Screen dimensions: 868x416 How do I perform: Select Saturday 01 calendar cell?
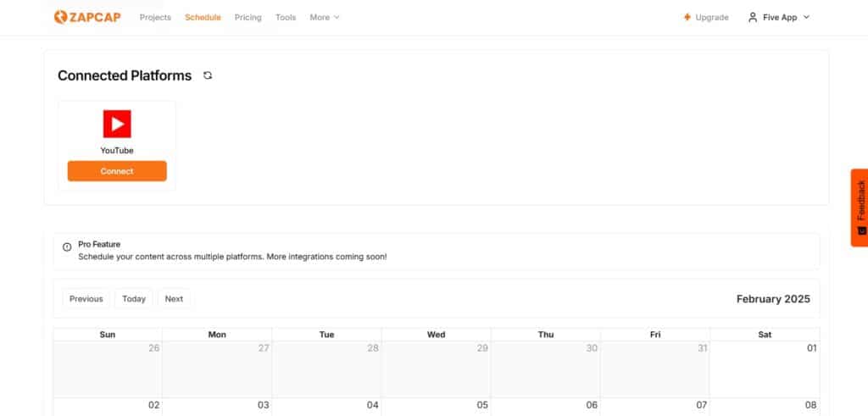tap(765, 369)
